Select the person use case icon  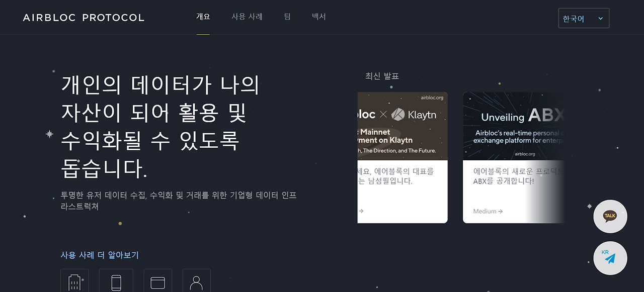tap(196, 280)
